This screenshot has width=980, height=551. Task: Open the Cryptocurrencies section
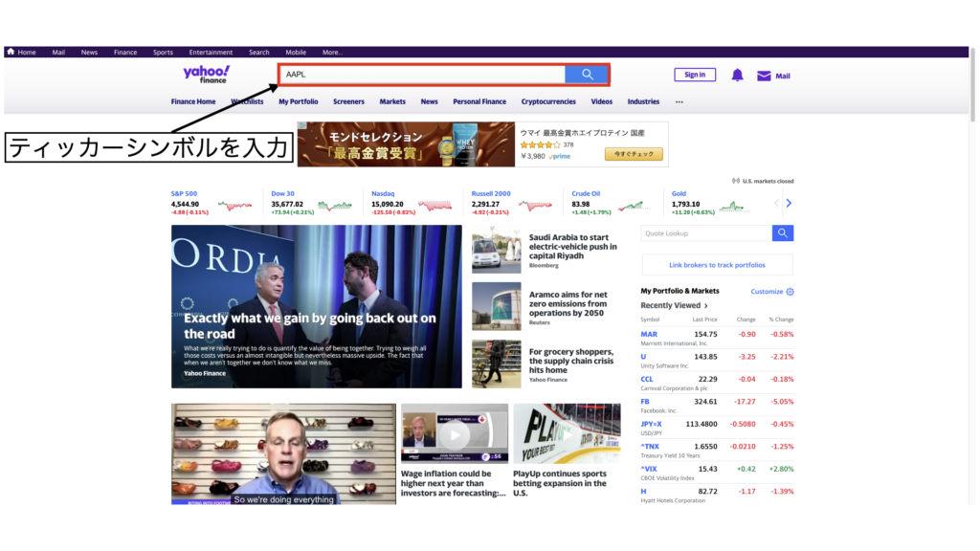[548, 101]
